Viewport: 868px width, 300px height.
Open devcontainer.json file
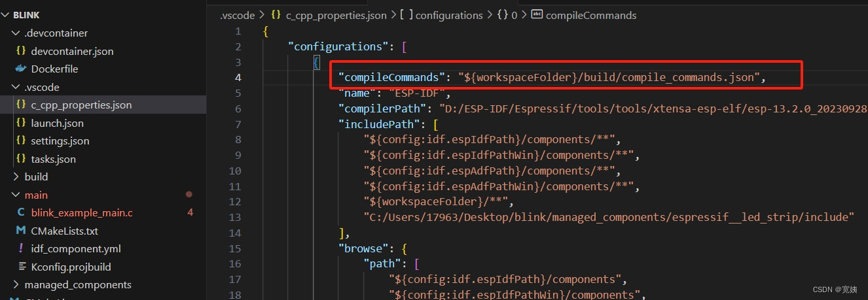(x=72, y=51)
